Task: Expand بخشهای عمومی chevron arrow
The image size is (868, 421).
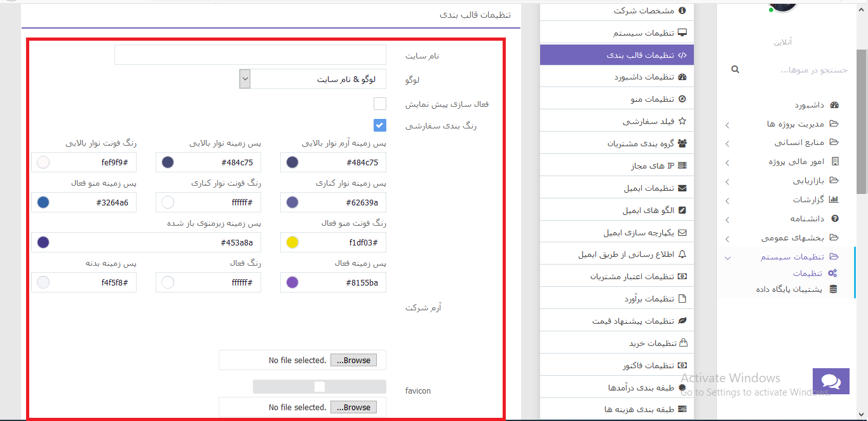Action: [x=728, y=239]
